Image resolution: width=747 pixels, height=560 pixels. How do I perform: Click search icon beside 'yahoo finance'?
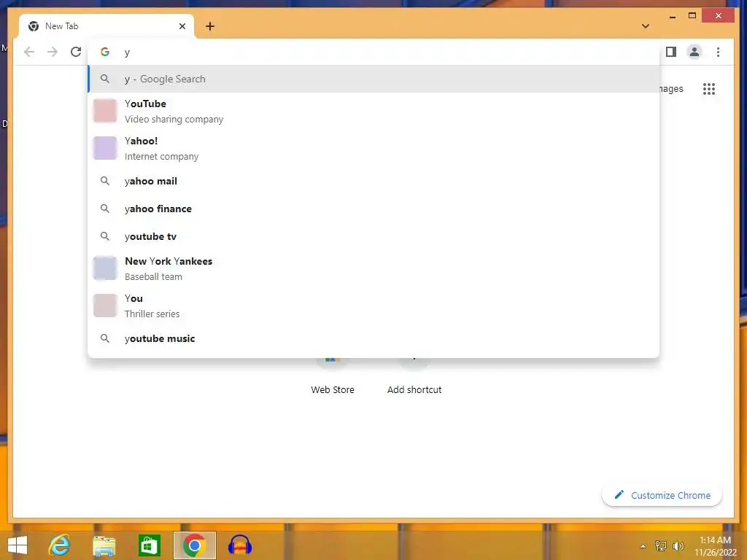click(x=105, y=209)
